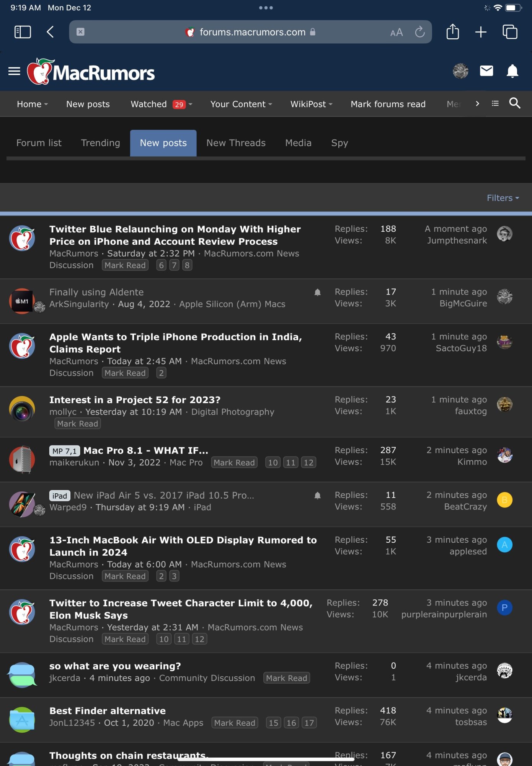The image size is (532, 766).
Task: Open Kimmo's avatar
Action: (x=504, y=455)
